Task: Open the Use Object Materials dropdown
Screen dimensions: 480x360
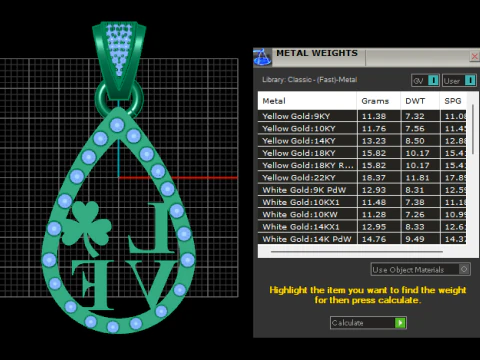Action: point(420,269)
